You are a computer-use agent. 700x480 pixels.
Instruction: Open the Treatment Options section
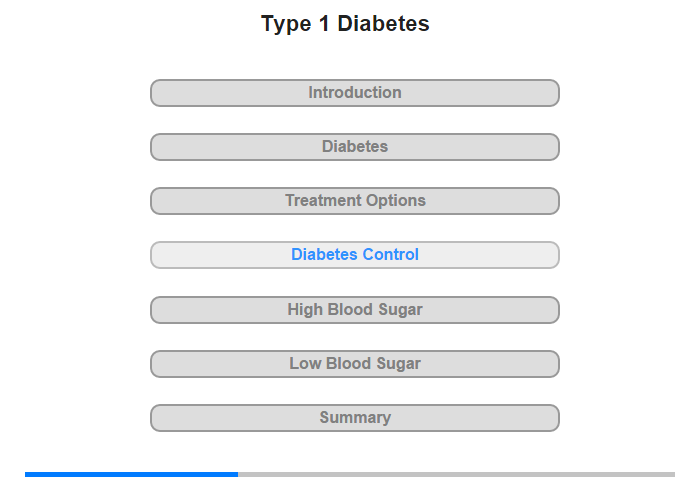click(x=354, y=201)
